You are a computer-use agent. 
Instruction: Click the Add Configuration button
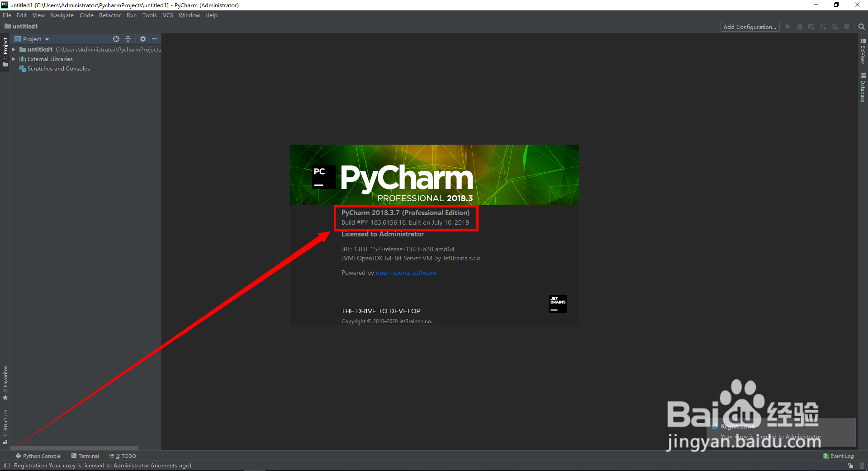point(749,27)
